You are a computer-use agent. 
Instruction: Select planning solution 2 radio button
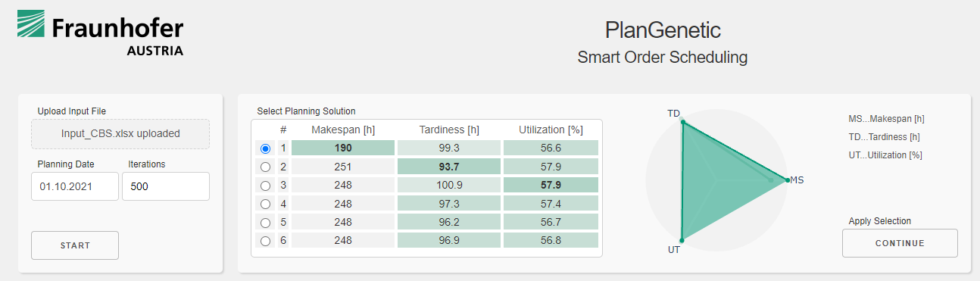[x=265, y=167]
